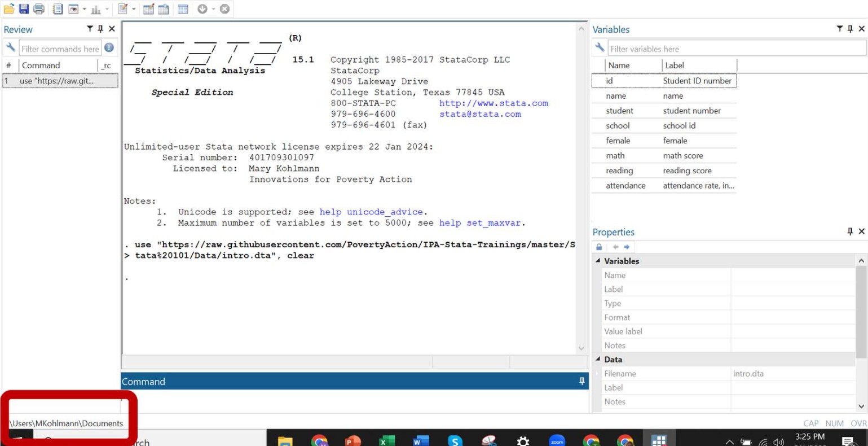Screen dimensions: 868x446
Task: Select the reading variable row
Action: pos(664,170)
